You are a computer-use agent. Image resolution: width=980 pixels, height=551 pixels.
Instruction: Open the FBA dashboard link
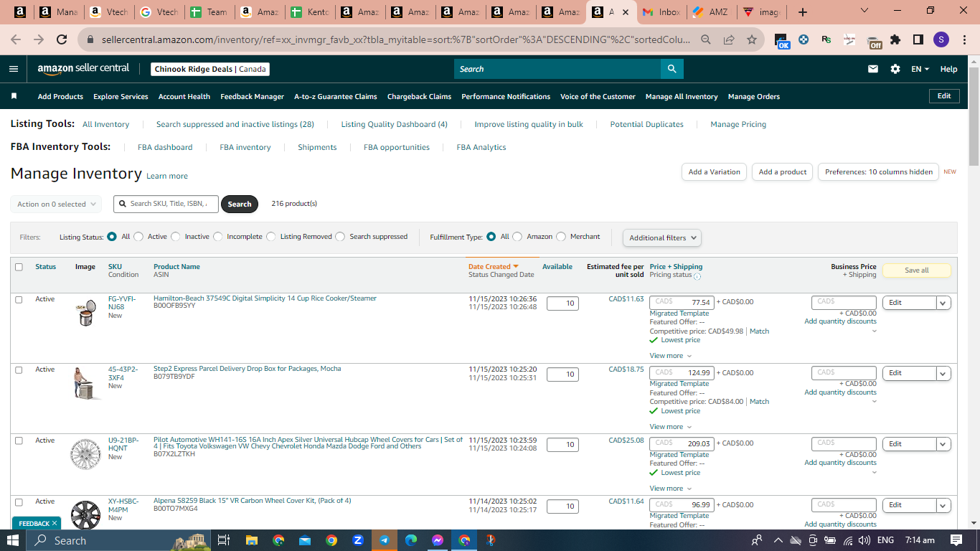[x=165, y=147]
